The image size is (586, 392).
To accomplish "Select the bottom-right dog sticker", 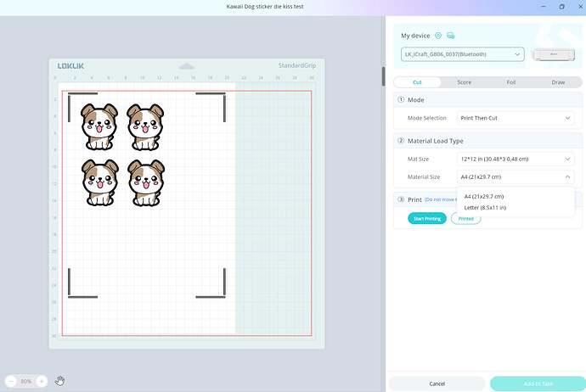I will (145, 182).
